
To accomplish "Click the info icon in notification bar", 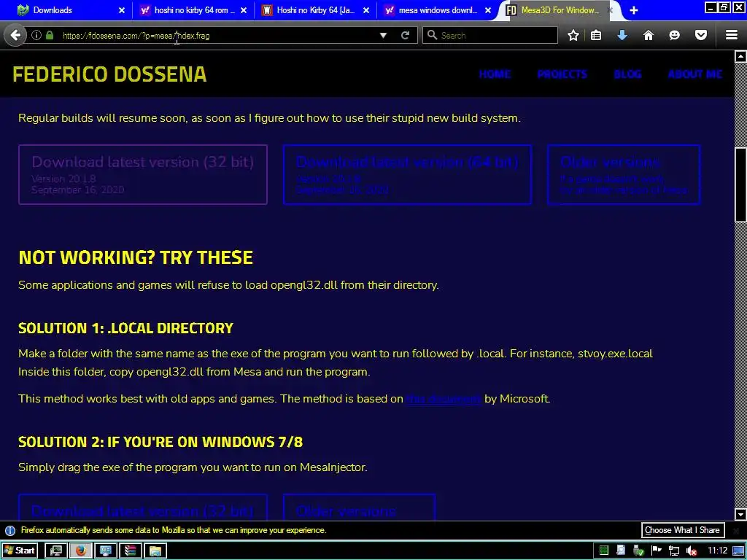I will pyautogui.click(x=10, y=530).
